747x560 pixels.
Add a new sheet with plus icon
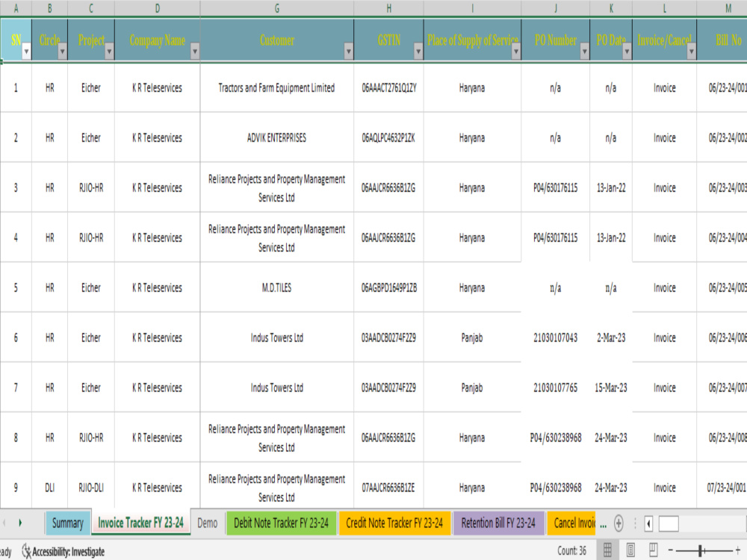(619, 523)
